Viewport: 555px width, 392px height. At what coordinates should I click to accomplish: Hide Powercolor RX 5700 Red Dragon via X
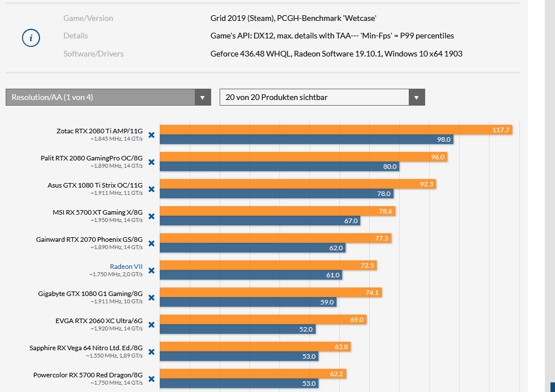coord(151,379)
